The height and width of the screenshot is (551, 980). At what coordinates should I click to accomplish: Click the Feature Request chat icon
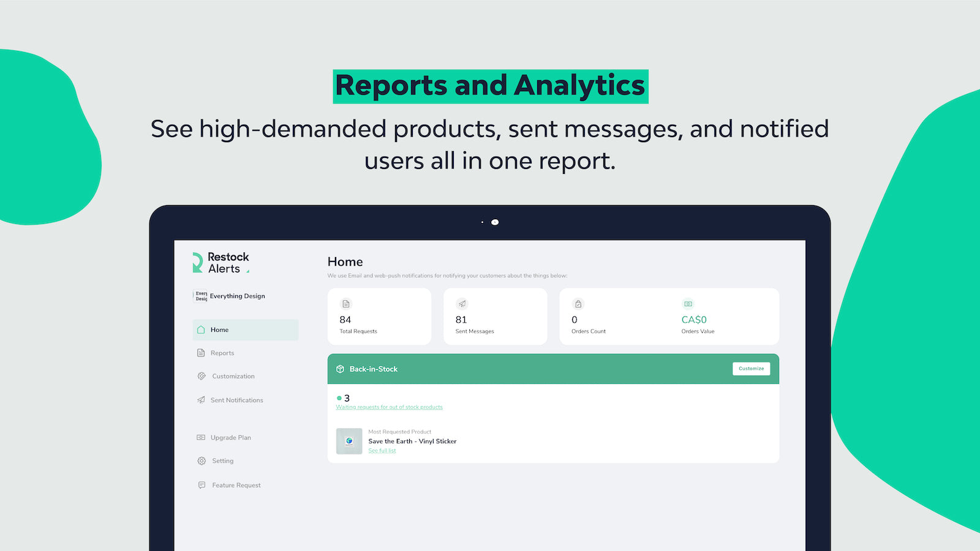202,485
